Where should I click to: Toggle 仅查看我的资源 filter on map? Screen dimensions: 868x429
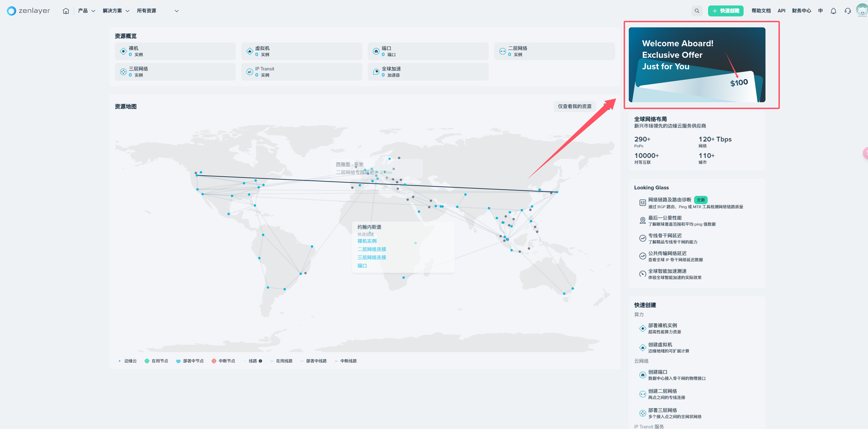(x=574, y=106)
